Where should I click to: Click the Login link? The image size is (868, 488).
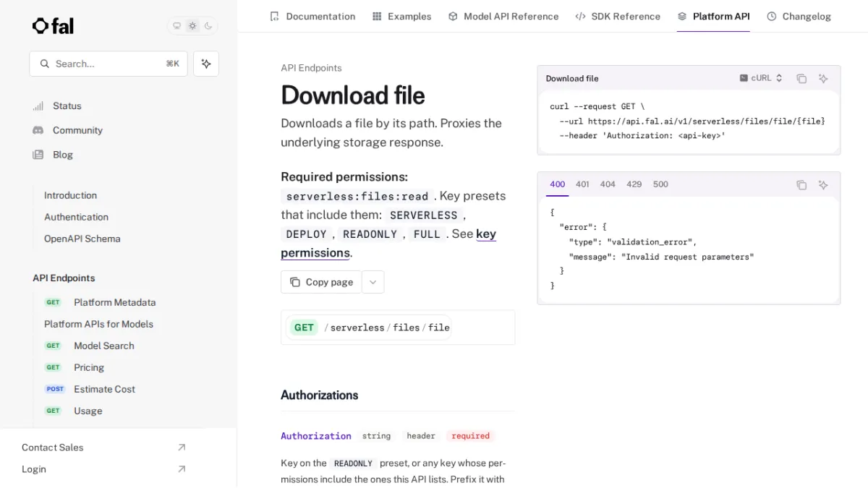104,469
